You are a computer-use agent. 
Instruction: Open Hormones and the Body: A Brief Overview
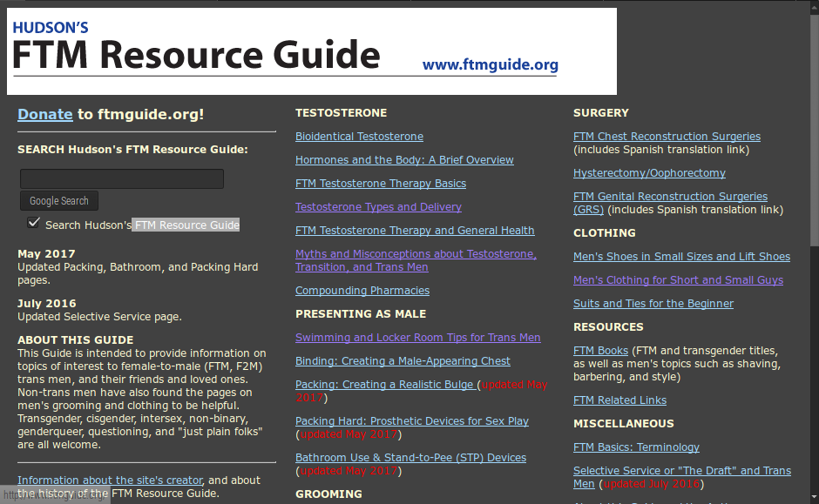coord(404,159)
